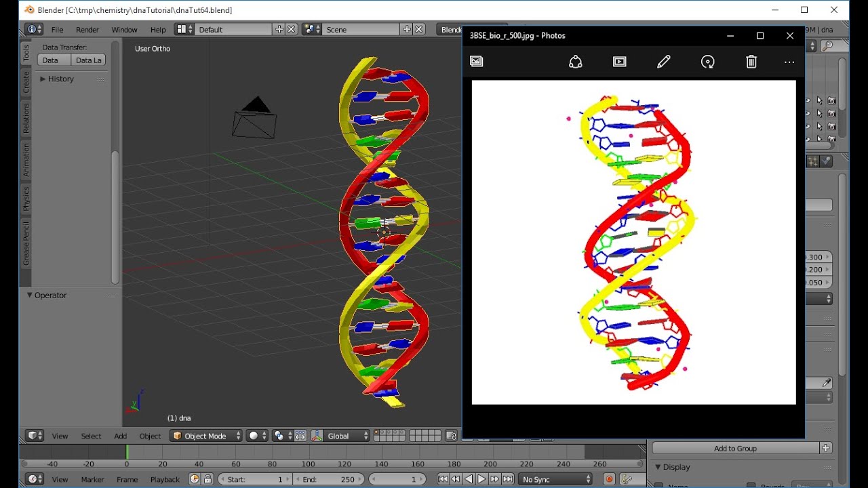Click the Add to Group button
Viewport: 868px width, 488px height.
click(736, 448)
